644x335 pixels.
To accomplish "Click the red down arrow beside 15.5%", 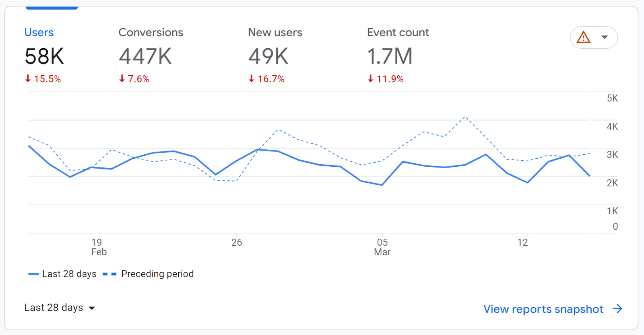I will 28,79.
